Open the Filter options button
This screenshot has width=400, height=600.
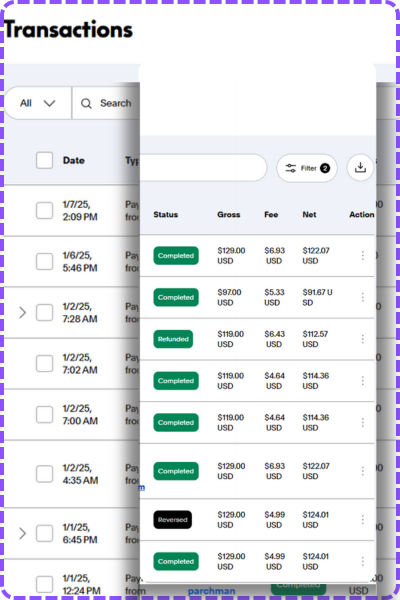click(x=307, y=168)
